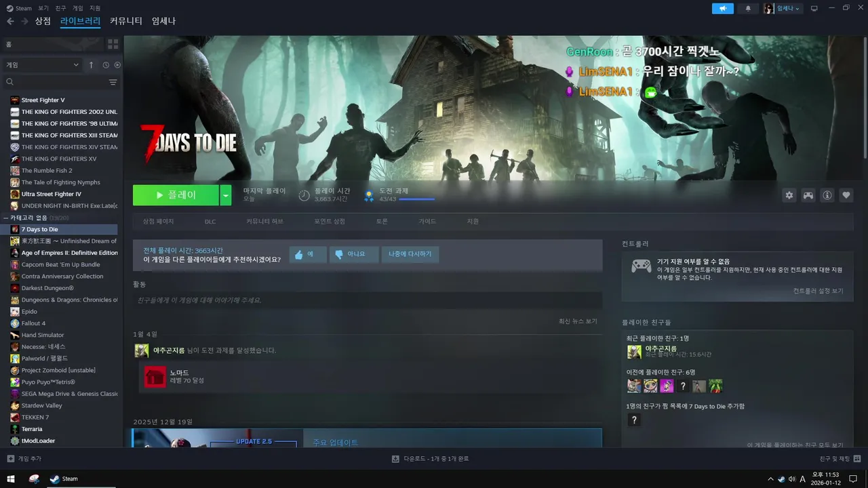The width and height of the screenshot is (868, 488).
Task: Click the system tray volume icon
Action: tap(792, 479)
